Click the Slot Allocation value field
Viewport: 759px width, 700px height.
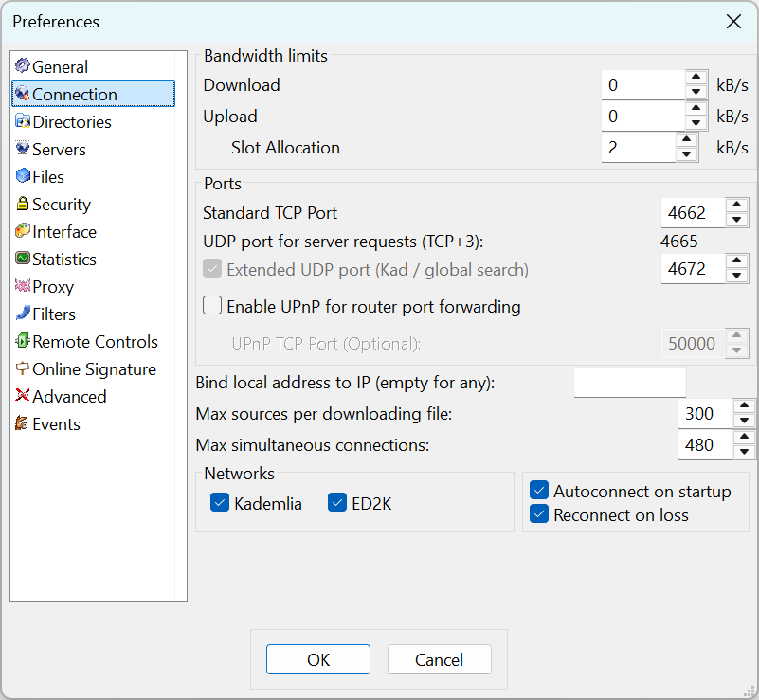[x=639, y=148]
